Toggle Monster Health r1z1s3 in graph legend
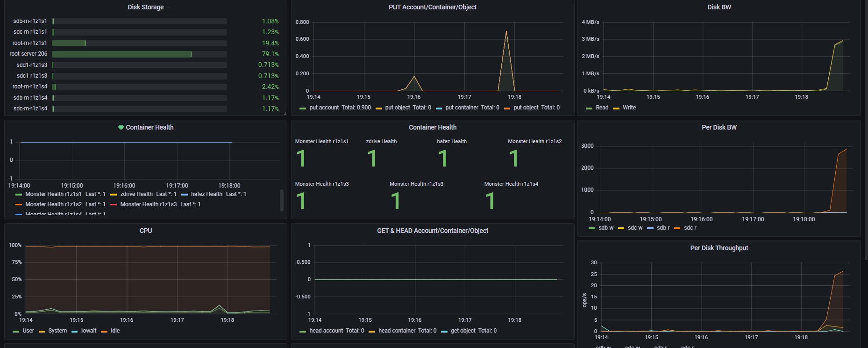 149,204
